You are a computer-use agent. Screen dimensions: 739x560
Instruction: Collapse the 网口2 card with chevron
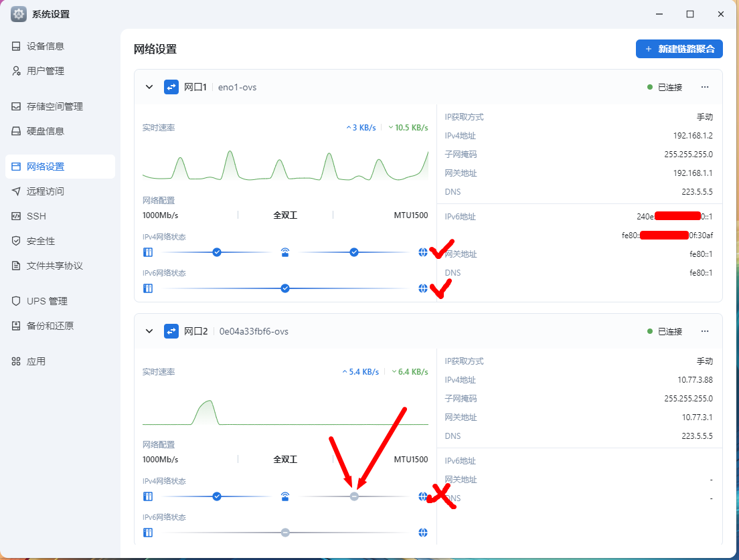click(x=149, y=331)
